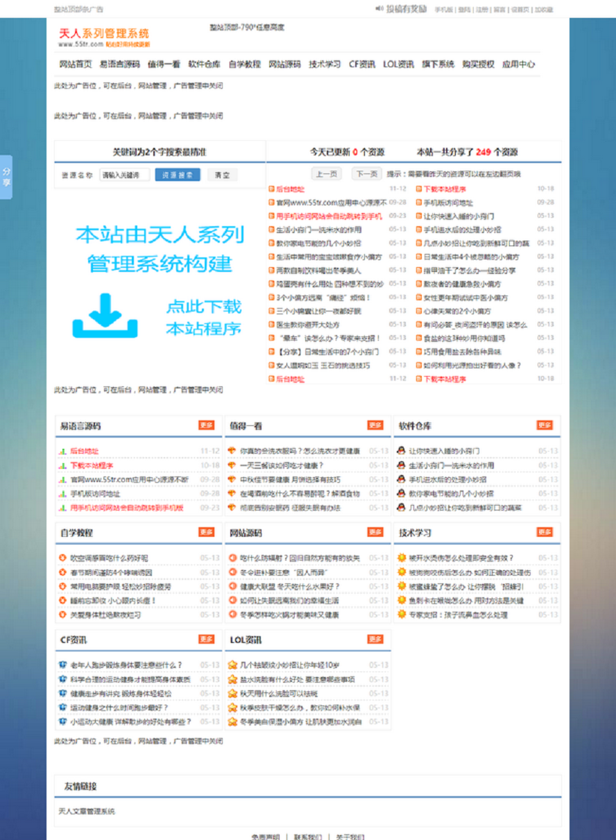Focus the 请输入关键词 search input field
616x840 pixels.
[124, 175]
